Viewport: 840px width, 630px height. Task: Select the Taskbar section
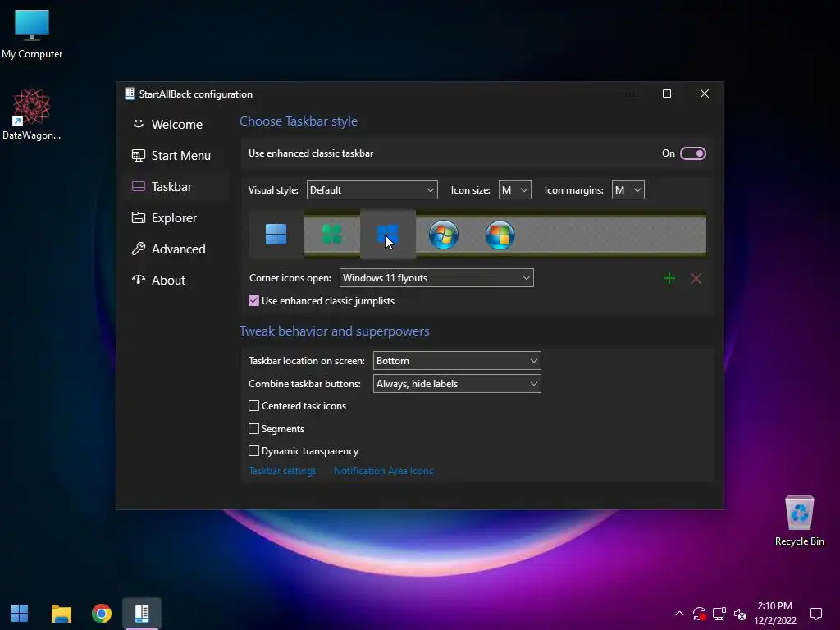coord(176,186)
